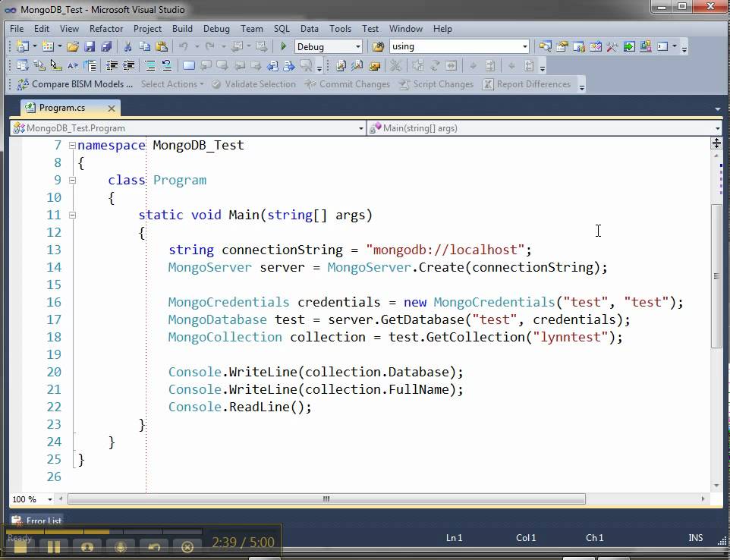This screenshot has width=730, height=560.
Task: Decrease line indent using the toolbar icon
Action: (112, 65)
